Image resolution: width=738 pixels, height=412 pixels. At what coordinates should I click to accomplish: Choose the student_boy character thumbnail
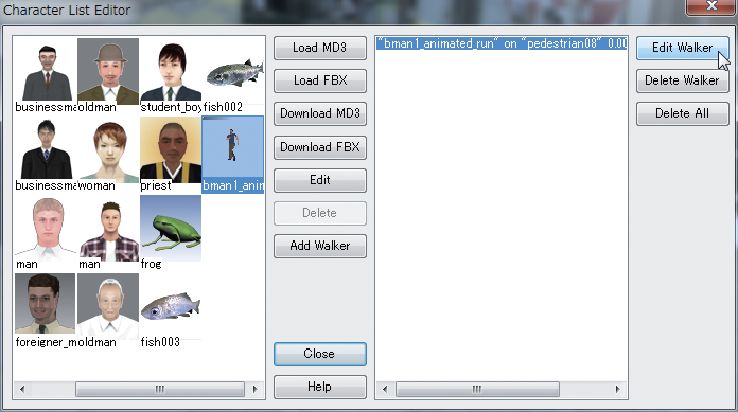tap(170, 71)
